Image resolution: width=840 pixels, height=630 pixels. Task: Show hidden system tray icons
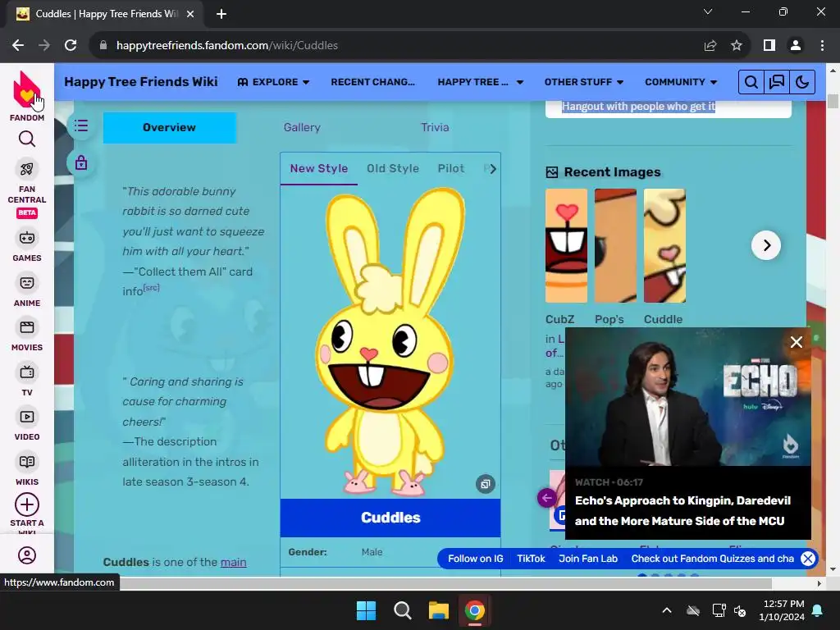667,610
